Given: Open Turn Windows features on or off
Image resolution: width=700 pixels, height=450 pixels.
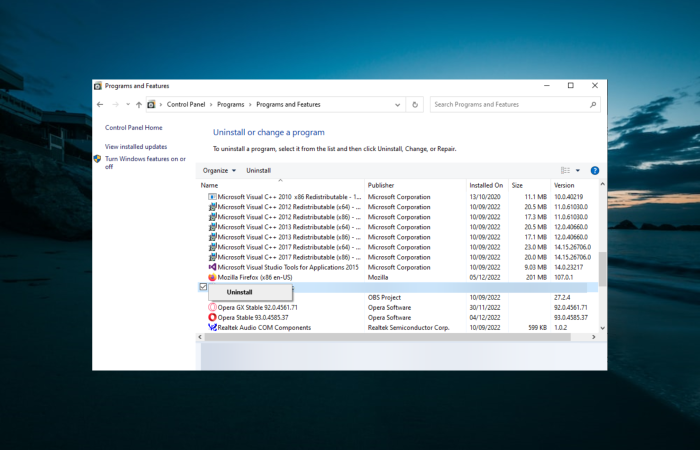Looking at the screenshot, I should click(145, 162).
